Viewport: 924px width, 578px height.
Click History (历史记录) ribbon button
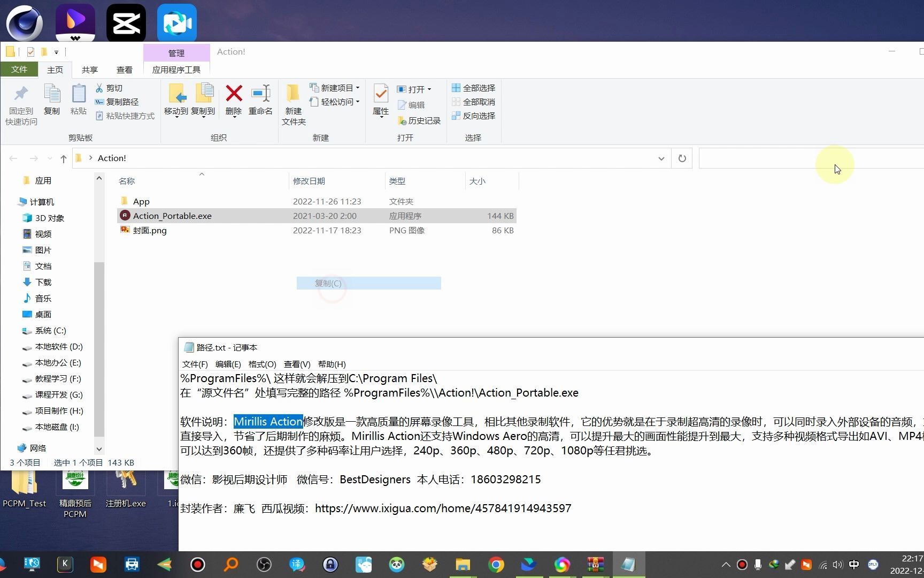419,121
